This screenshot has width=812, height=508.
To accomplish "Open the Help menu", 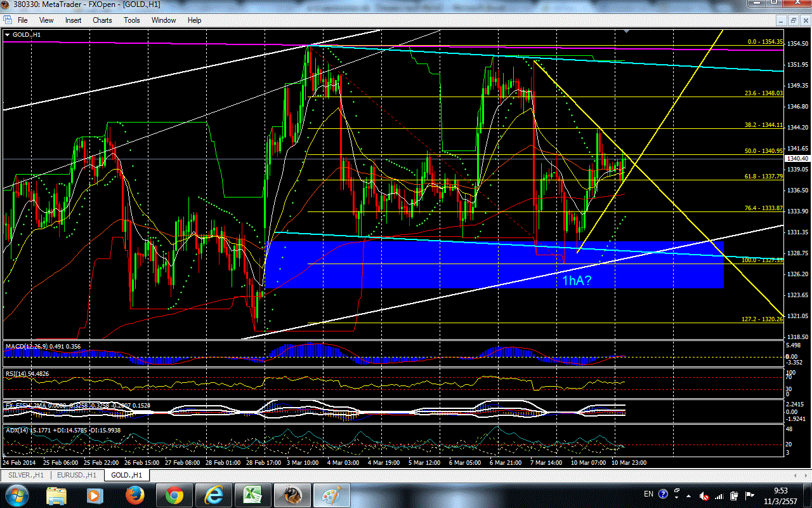I will tap(194, 20).
